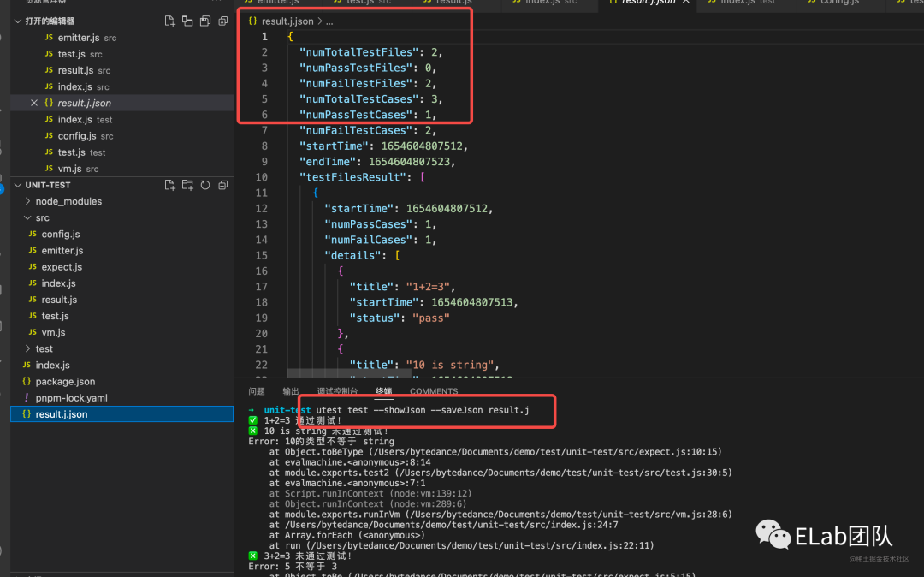The image size is (924, 577).
Task: Collapse the 打开的编辑器 section
Action: pos(18,21)
